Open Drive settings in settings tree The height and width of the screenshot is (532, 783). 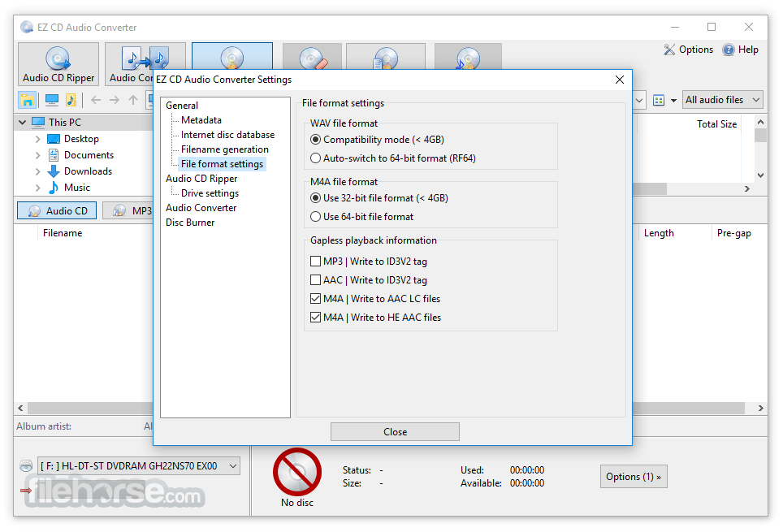click(210, 192)
